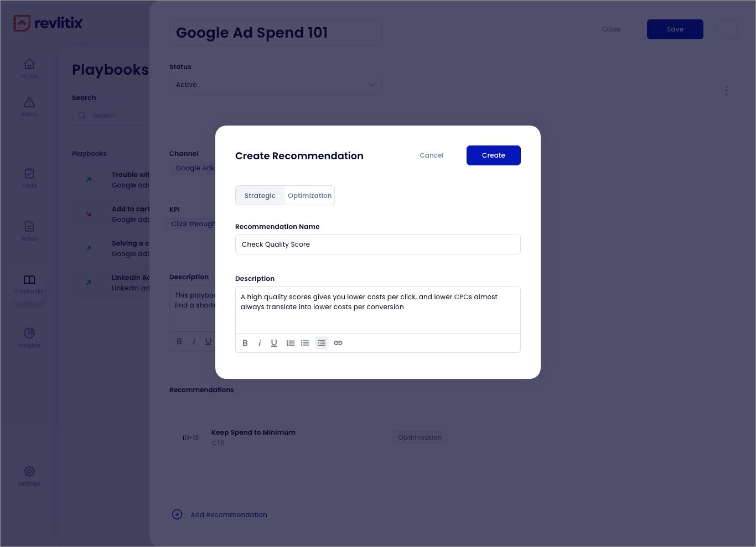Viewport: 756px width, 547px height.
Task: Open the Rules panel from sidebar
Action: (x=29, y=231)
